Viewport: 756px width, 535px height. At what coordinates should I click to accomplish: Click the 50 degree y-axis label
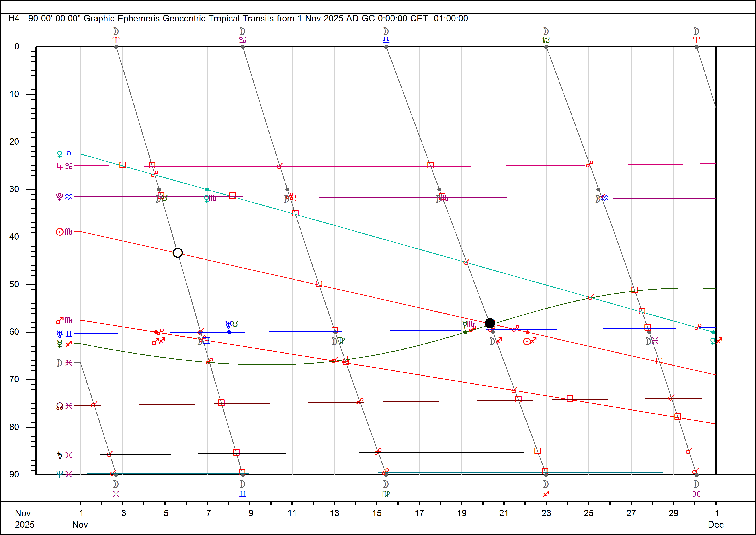point(14,284)
